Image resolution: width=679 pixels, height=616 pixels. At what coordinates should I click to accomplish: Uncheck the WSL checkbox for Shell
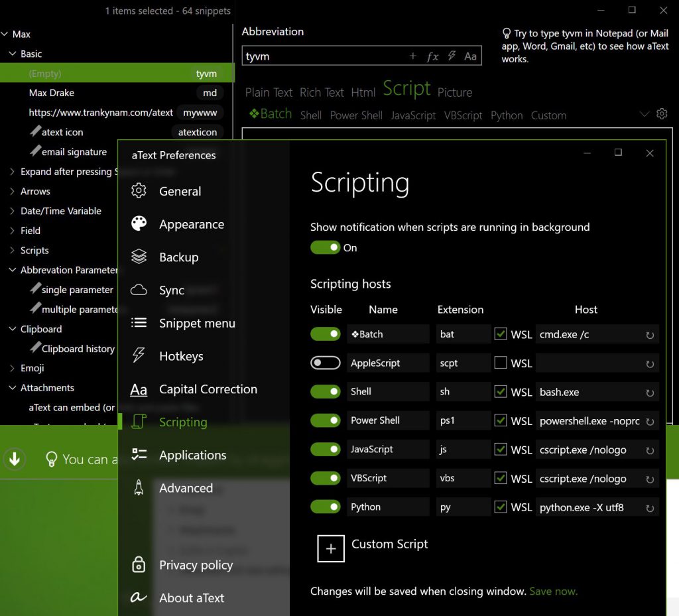[501, 392]
